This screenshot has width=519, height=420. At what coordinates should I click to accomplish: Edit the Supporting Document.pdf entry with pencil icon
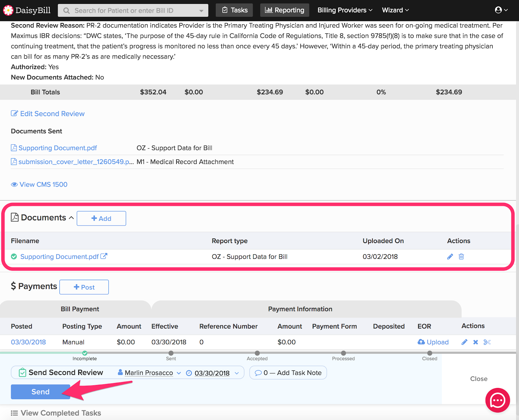450,257
